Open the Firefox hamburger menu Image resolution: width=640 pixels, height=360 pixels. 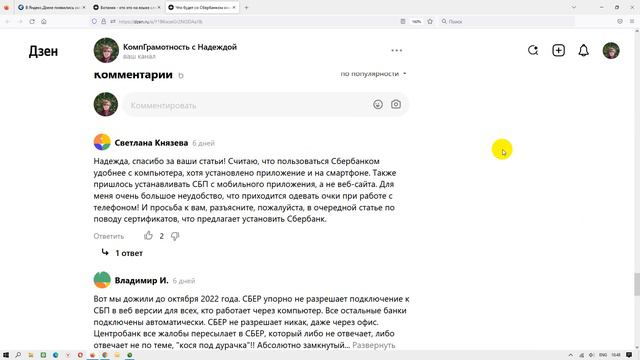pyautogui.click(x=632, y=21)
